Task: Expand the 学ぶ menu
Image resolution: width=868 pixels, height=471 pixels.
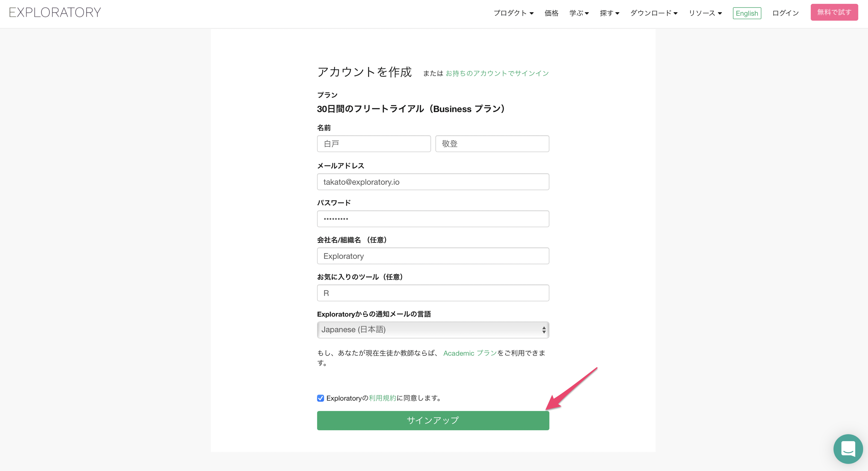Action: [x=579, y=13]
